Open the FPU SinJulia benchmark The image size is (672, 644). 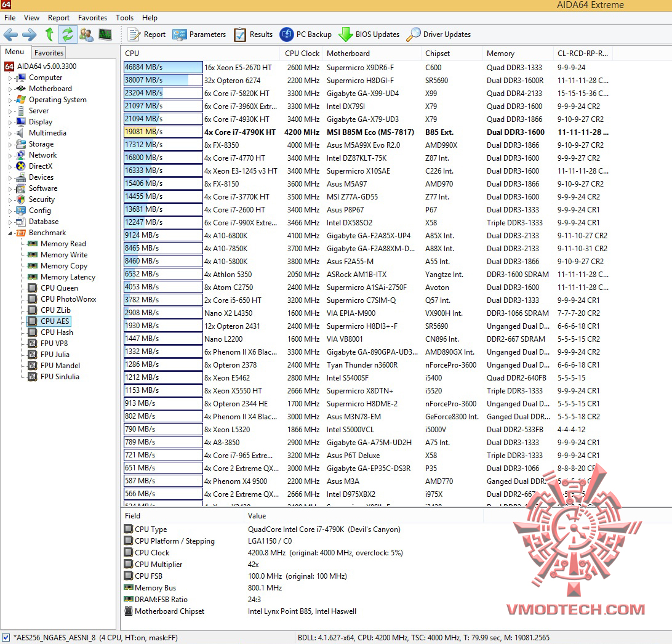coord(60,377)
